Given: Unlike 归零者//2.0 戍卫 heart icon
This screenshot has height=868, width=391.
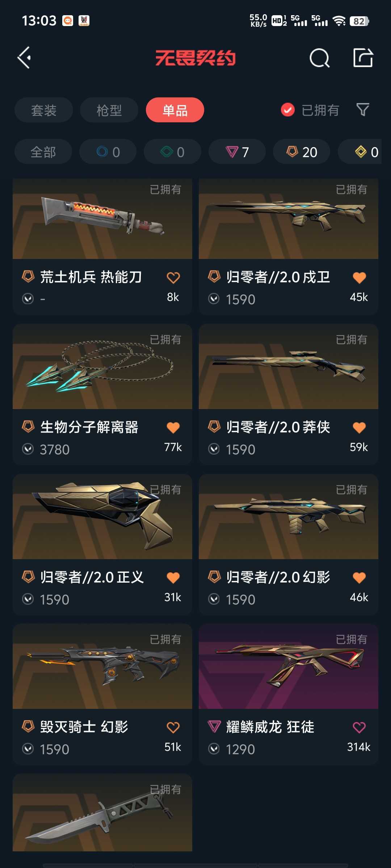Looking at the screenshot, I should (x=359, y=278).
